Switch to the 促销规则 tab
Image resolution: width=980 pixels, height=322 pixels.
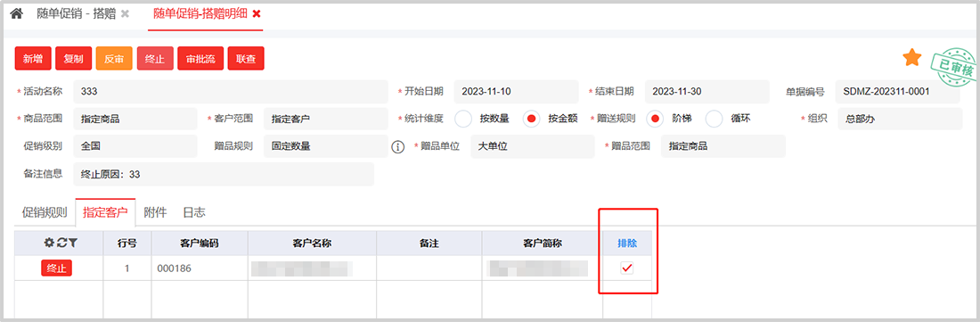45,212
